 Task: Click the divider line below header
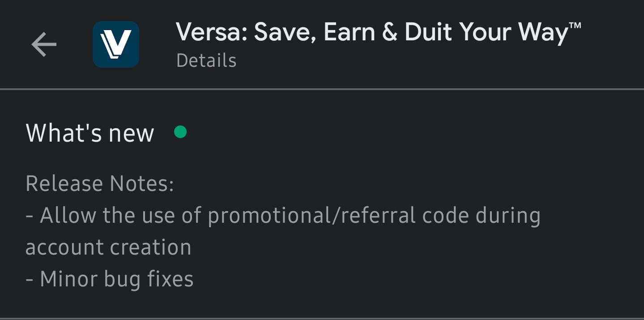[x=322, y=89]
